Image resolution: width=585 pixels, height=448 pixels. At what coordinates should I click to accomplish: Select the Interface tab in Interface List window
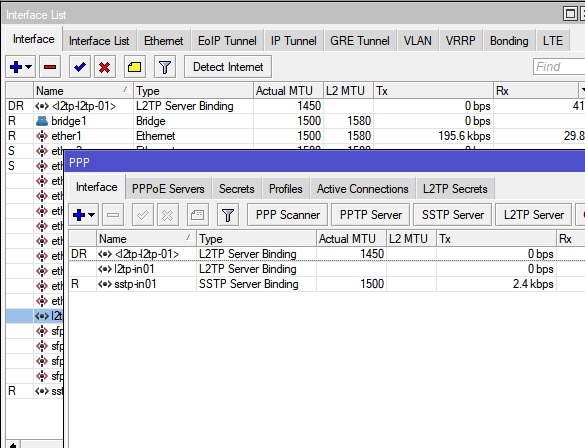coord(34,39)
